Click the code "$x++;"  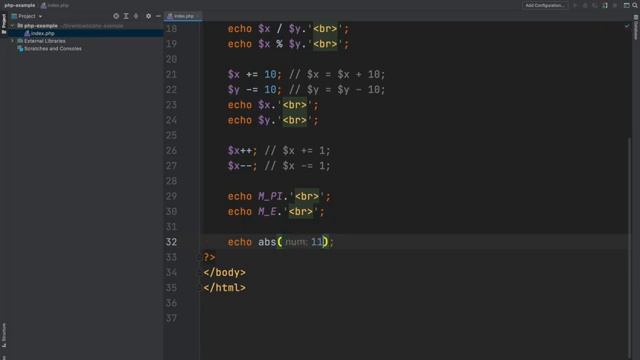tap(242, 151)
